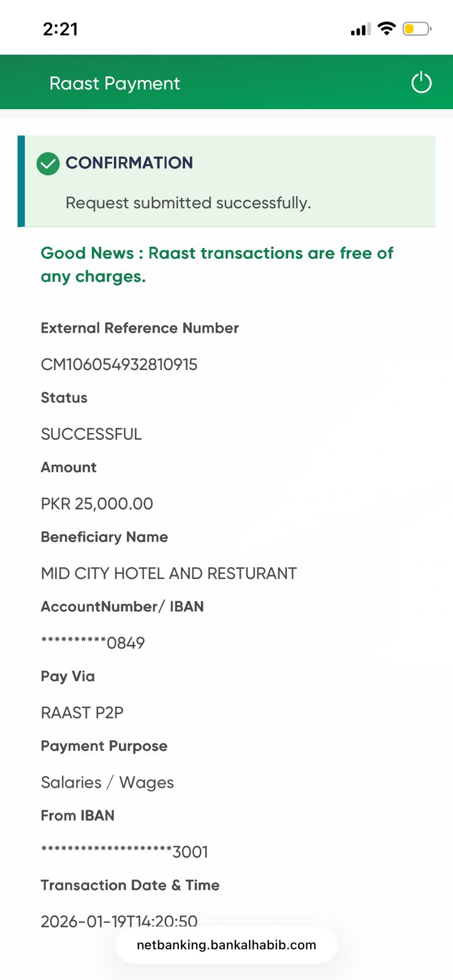Tap the CONFIRMATION heading text
Screen dimensions: 453x980
(x=129, y=163)
